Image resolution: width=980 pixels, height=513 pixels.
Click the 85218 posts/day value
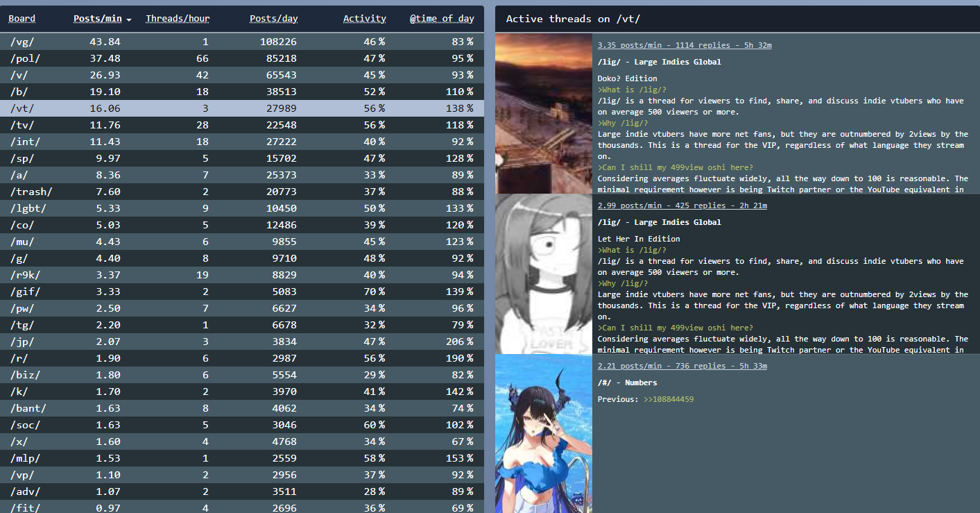tap(281, 58)
